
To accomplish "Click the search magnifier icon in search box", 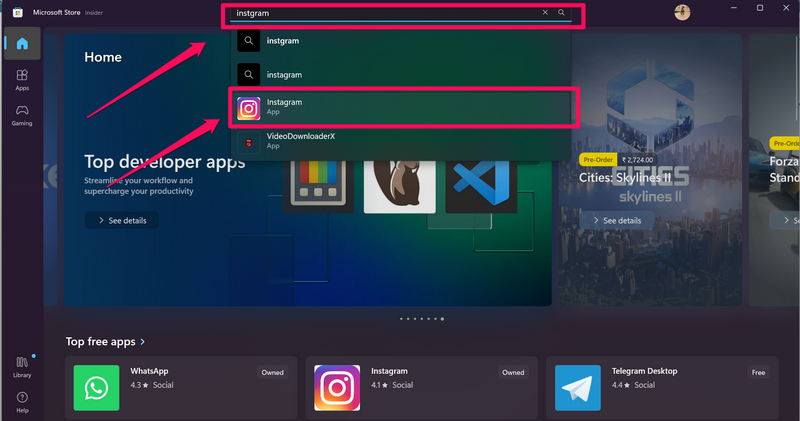I will click(561, 12).
